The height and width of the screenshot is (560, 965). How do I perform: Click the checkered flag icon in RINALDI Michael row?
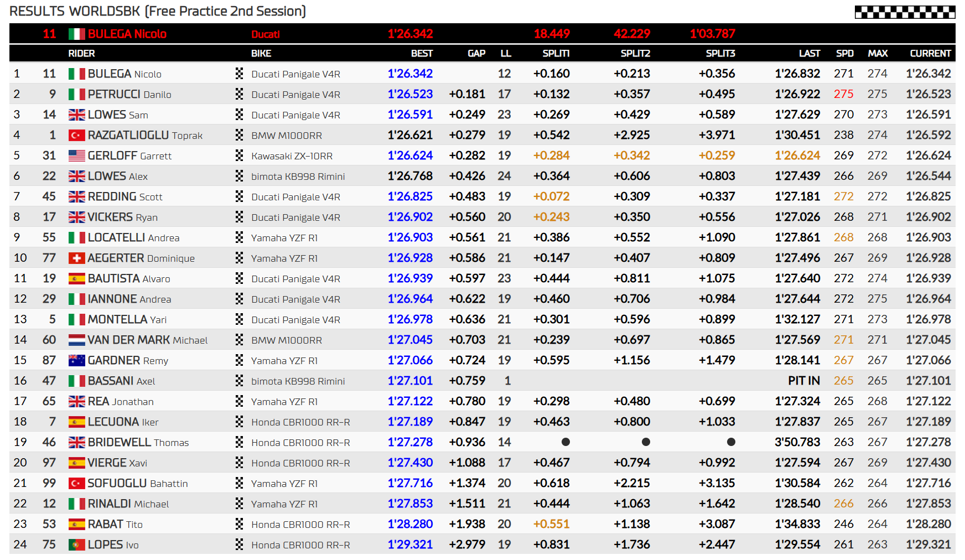coord(239,504)
